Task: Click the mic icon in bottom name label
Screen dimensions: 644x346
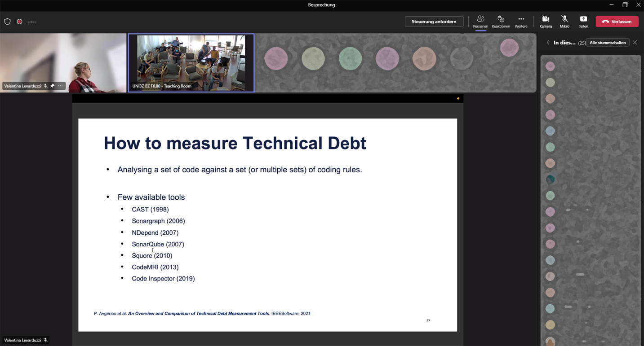Action: tap(45, 340)
